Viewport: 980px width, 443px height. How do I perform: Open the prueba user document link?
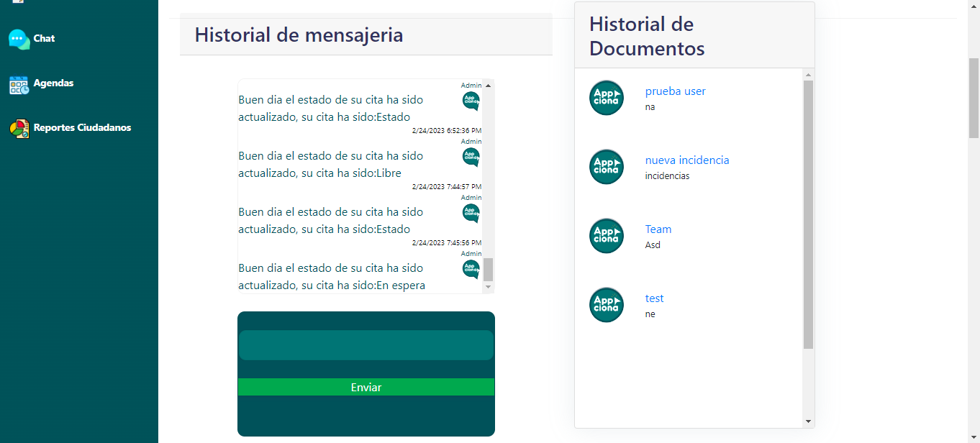(675, 91)
